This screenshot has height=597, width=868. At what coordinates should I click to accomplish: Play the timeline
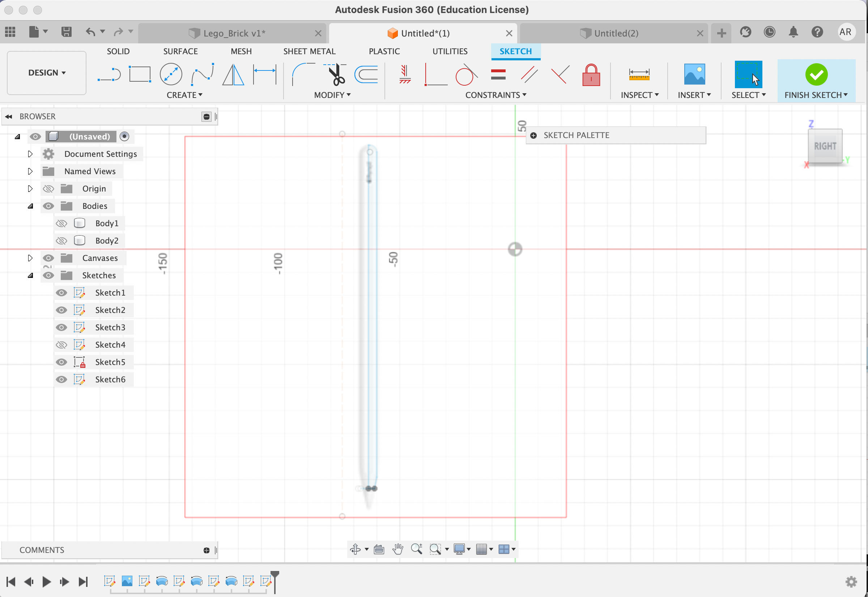click(x=47, y=581)
